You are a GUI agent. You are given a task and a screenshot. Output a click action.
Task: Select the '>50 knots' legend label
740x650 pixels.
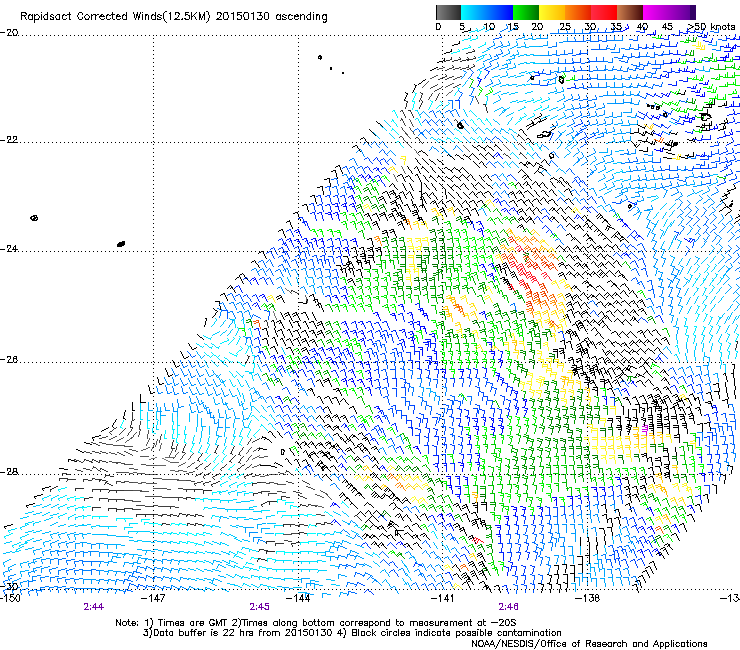click(711, 27)
